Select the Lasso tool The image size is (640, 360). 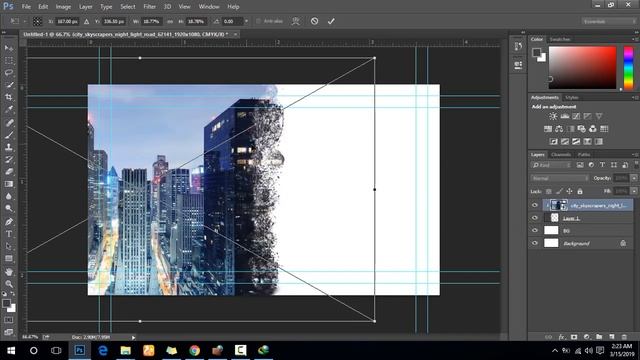(x=9, y=73)
